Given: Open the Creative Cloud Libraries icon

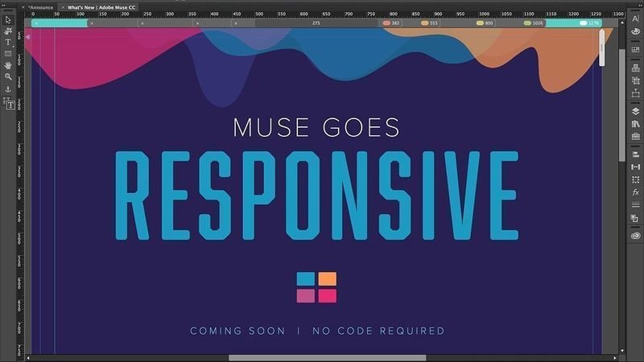Looking at the screenshot, I should 635,236.
